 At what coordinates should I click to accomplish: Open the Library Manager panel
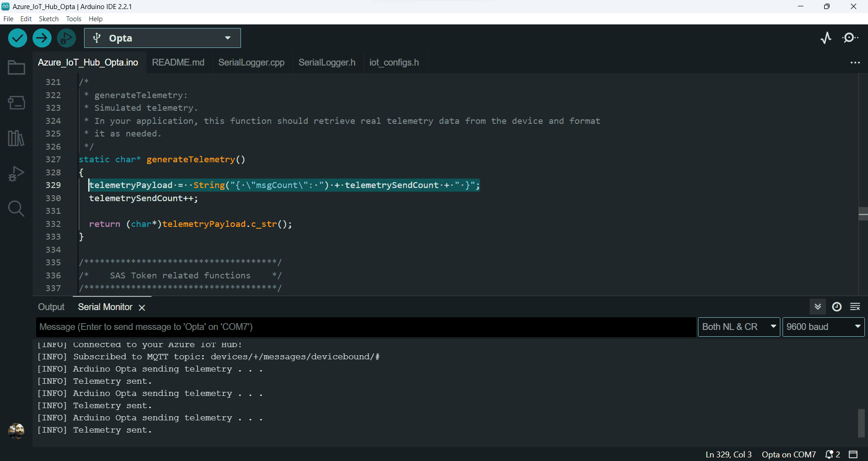16,138
